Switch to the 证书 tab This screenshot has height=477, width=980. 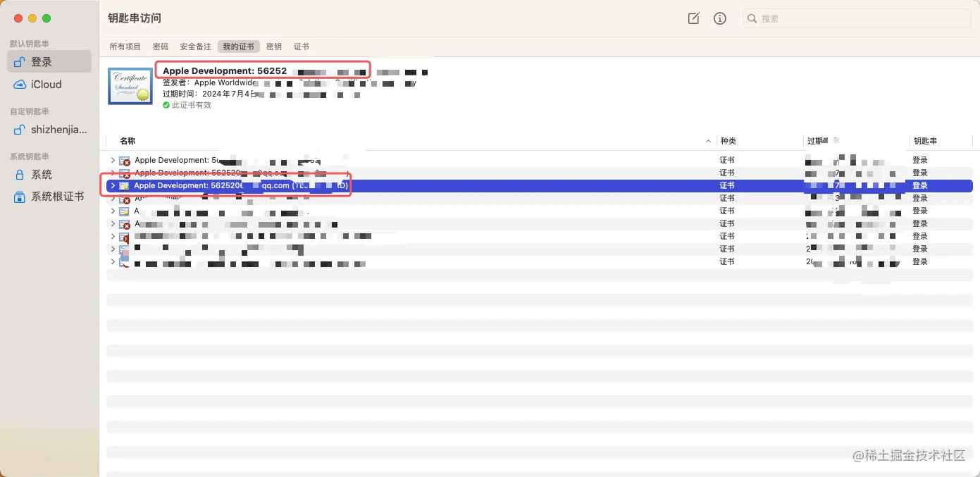tap(302, 47)
